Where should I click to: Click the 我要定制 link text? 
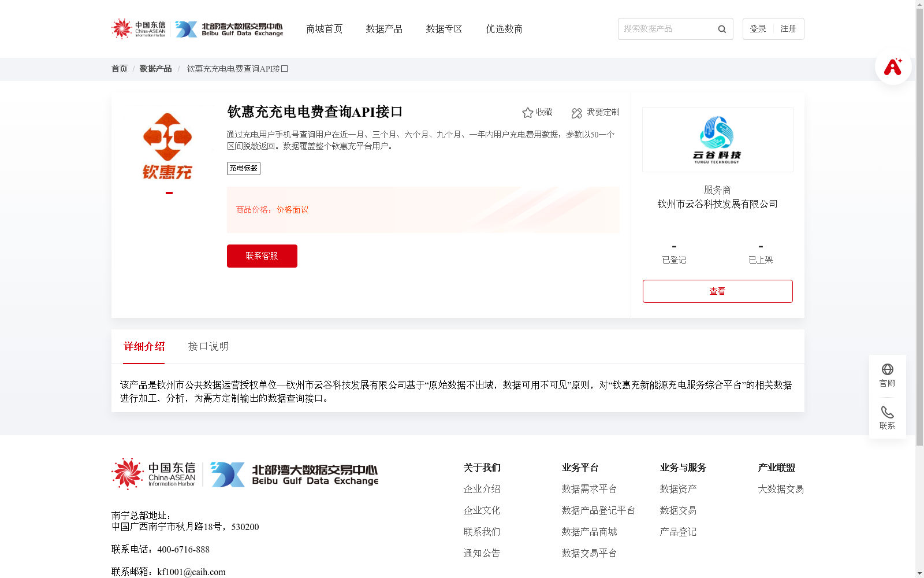(603, 112)
